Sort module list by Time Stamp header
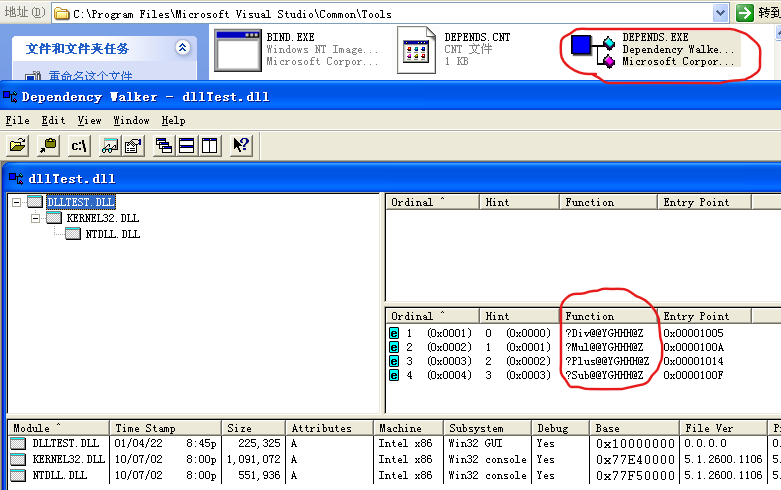The image size is (781, 490). click(165, 428)
